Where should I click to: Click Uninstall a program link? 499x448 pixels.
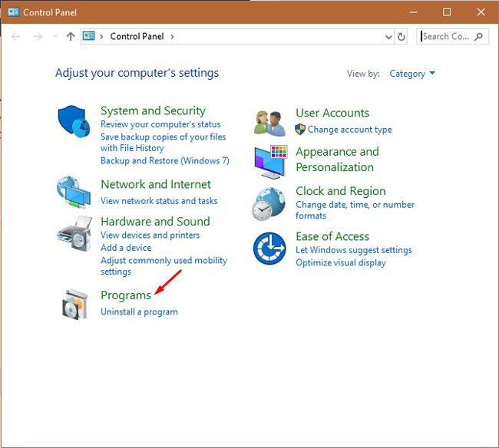(x=139, y=312)
